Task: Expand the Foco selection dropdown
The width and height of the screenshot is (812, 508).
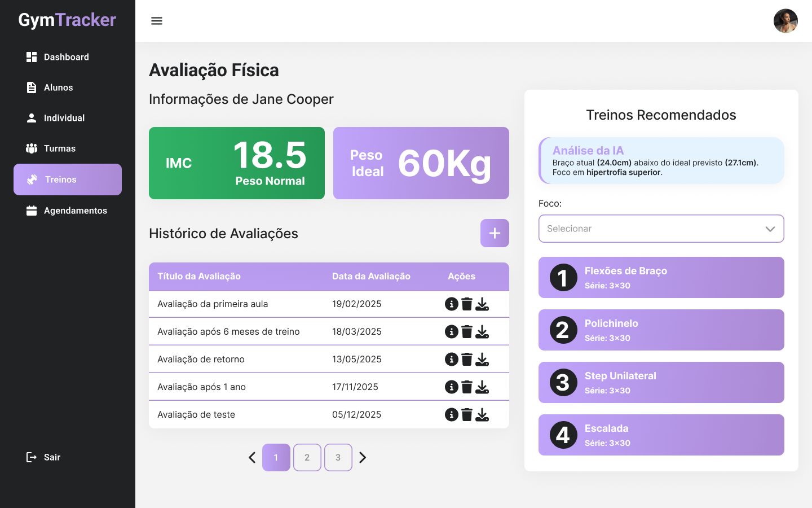Action: [661, 229]
